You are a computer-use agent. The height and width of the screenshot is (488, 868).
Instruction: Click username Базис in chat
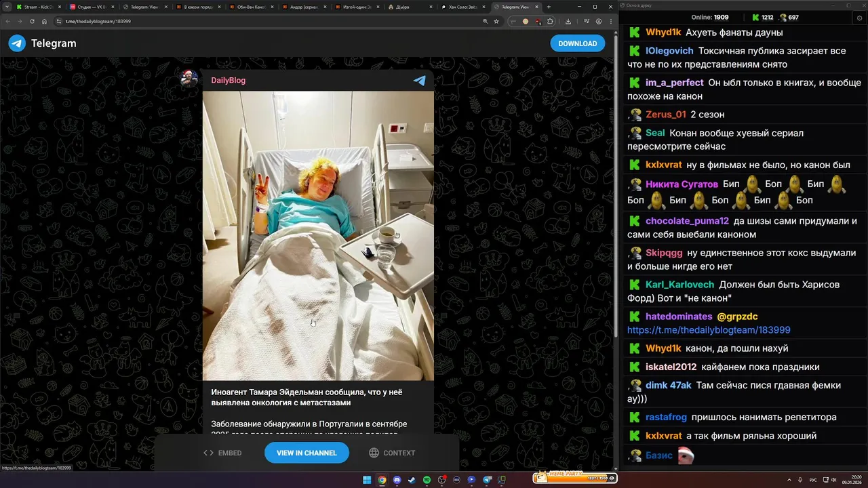point(658,455)
